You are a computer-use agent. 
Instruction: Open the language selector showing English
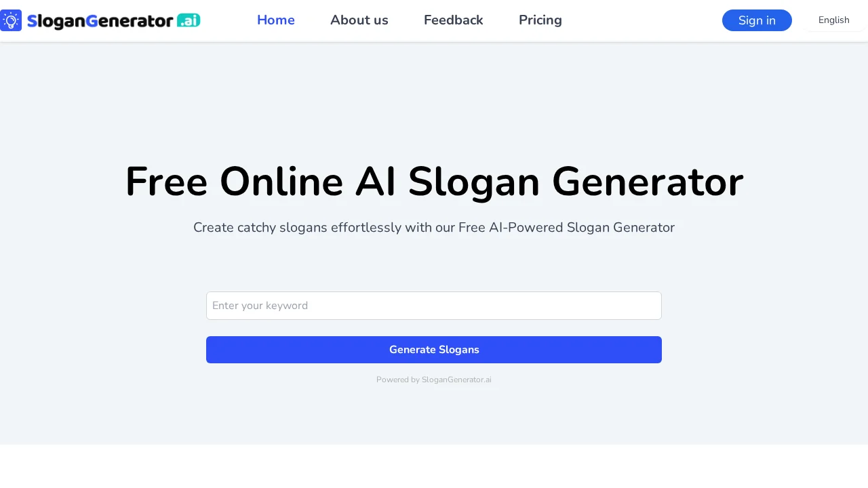click(833, 20)
